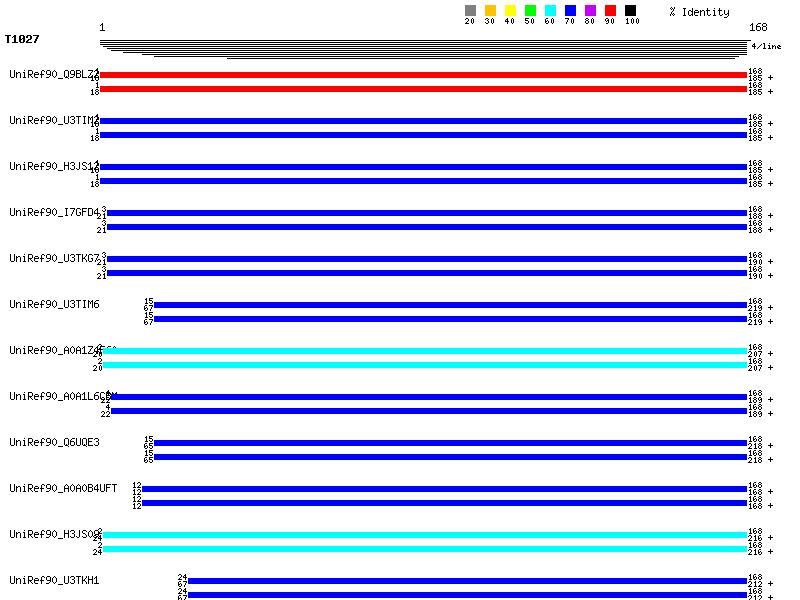Click the T1027 query name
The image size is (800, 600).
pyautogui.click(x=20, y=40)
